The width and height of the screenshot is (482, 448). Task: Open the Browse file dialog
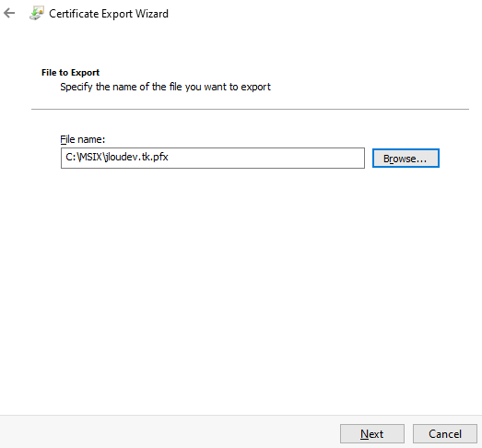[x=406, y=159]
